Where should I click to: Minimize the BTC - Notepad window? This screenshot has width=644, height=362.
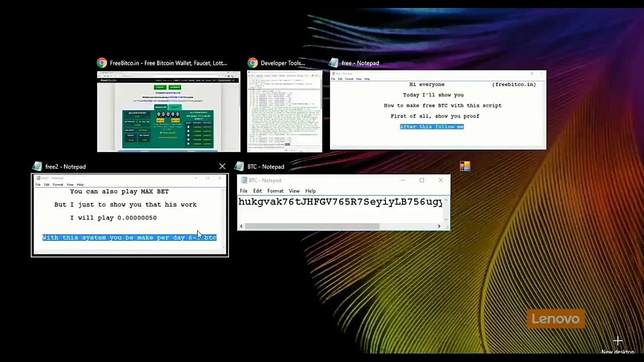coord(403,180)
